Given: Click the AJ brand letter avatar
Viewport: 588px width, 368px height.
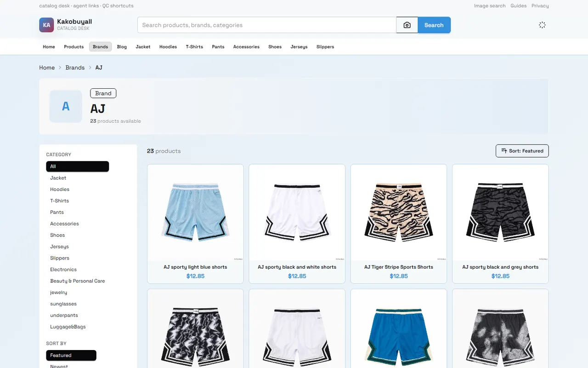Looking at the screenshot, I should [66, 106].
